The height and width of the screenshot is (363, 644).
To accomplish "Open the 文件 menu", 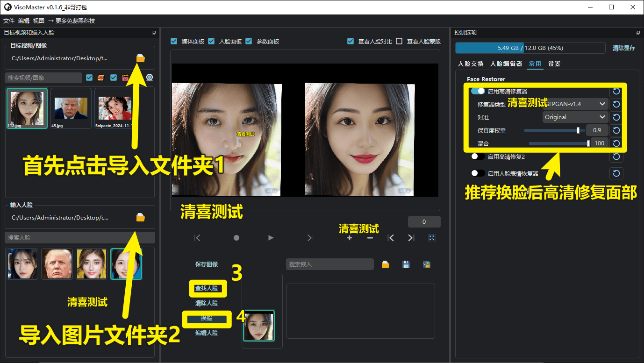I will pyautogui.click(x=9, y=21).
